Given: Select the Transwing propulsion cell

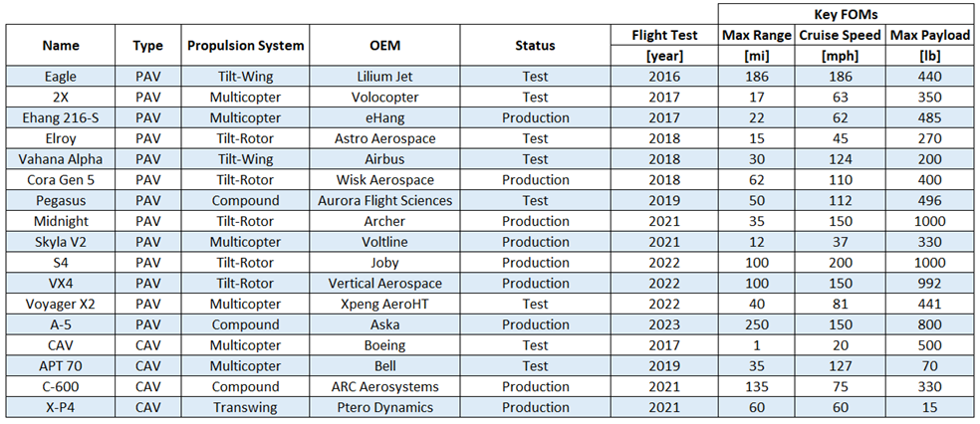Looking at the screenshot, I should coord(245,408).
